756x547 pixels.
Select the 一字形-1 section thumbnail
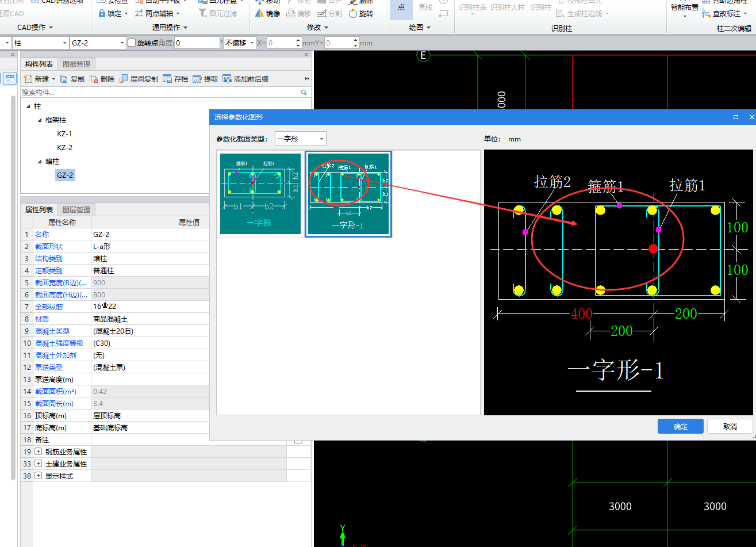348,194
